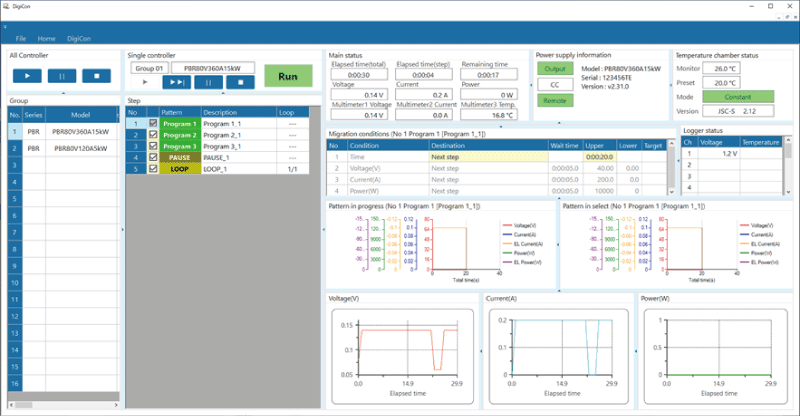The width and height of the screenshot is (800, 416).
Task: Collapse the All Controller panel arrow
Action: click(62, 93)
